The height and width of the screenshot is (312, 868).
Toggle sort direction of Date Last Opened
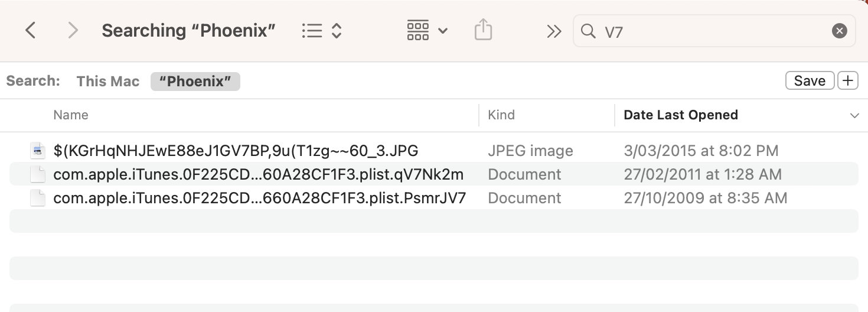[854, 115]
